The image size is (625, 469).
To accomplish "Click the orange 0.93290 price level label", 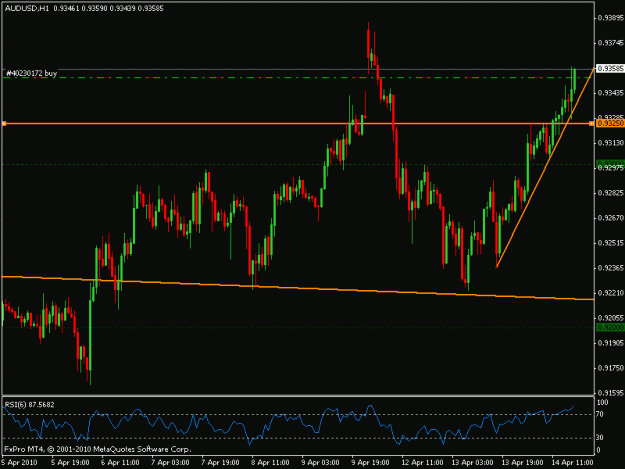I will tap(610, 124).
